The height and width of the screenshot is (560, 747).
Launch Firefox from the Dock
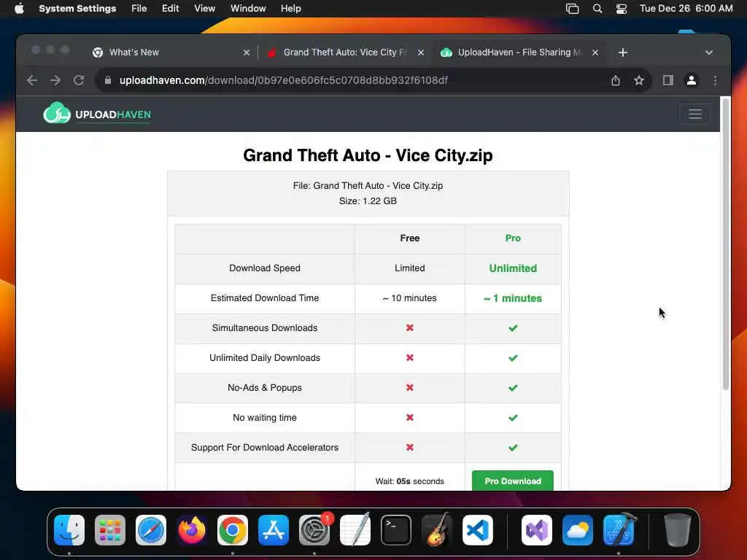point(192,530)
